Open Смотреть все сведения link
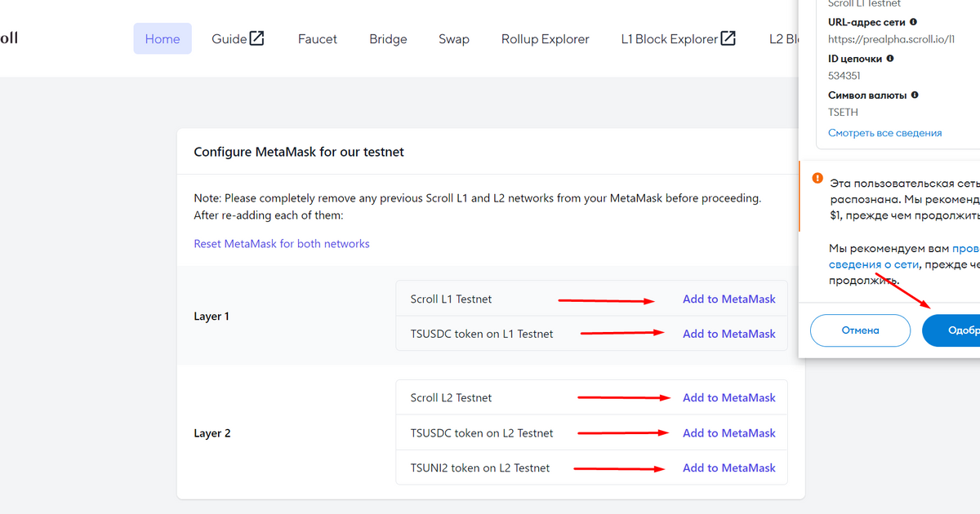 coord(885,132)
